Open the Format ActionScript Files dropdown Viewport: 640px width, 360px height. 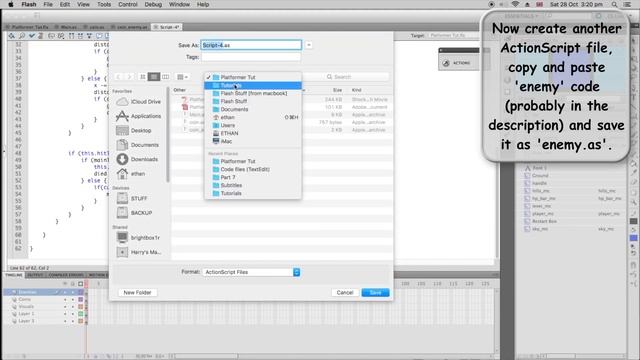[x=251, y=272]
